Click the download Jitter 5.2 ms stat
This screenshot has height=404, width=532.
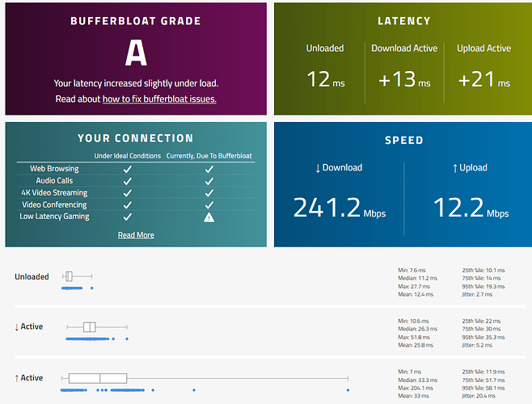[477, 345]
